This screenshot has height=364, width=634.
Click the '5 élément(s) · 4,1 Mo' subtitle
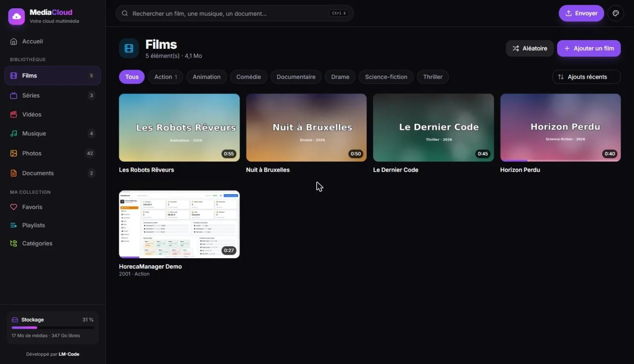click(x=174, y=56)
